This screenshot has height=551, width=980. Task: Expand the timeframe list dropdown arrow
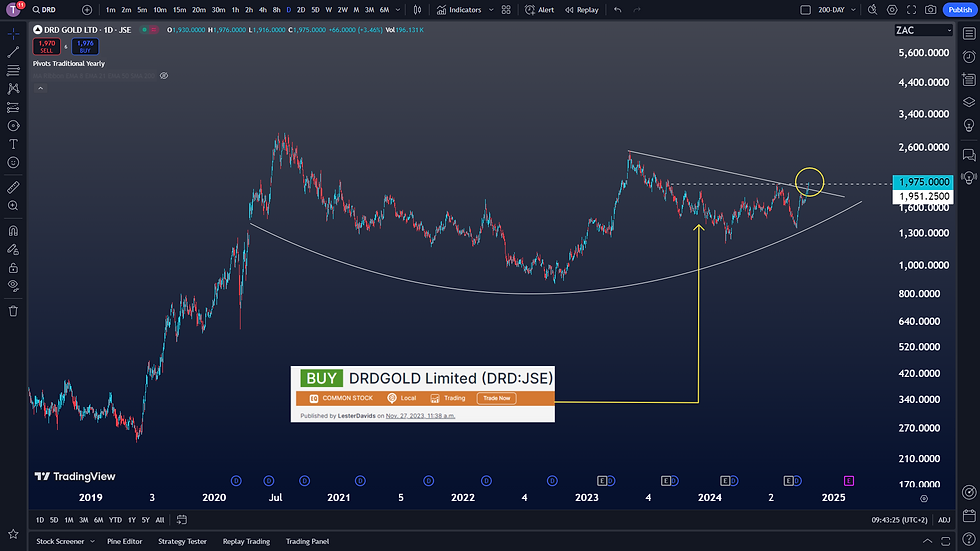tap(398, 9)
